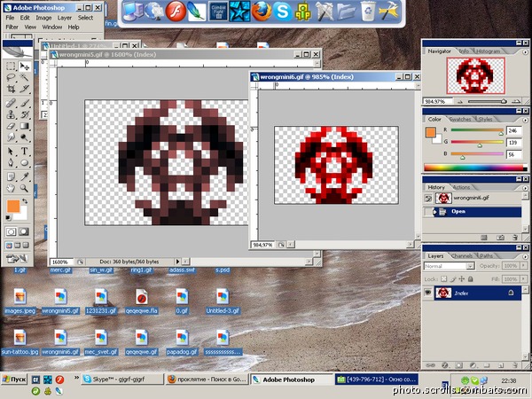Open Skype taskbar button
This screenshot has width=532, height=399.
coord(122,379)
